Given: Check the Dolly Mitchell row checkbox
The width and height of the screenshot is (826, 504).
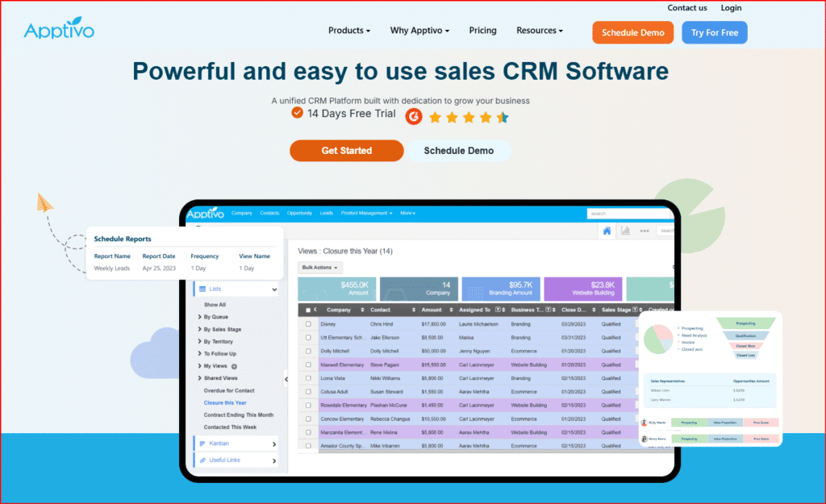Looking at the screenshot, I should 308,352.
